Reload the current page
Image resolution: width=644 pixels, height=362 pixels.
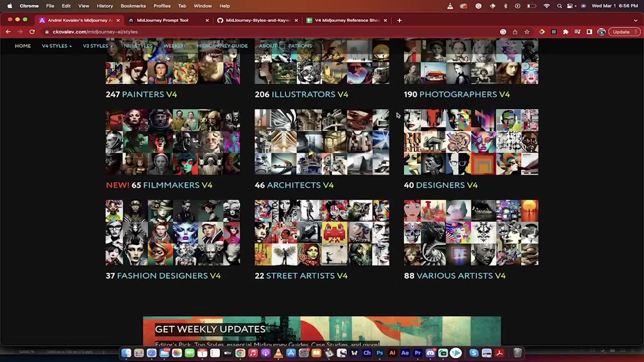click(32, 32)
